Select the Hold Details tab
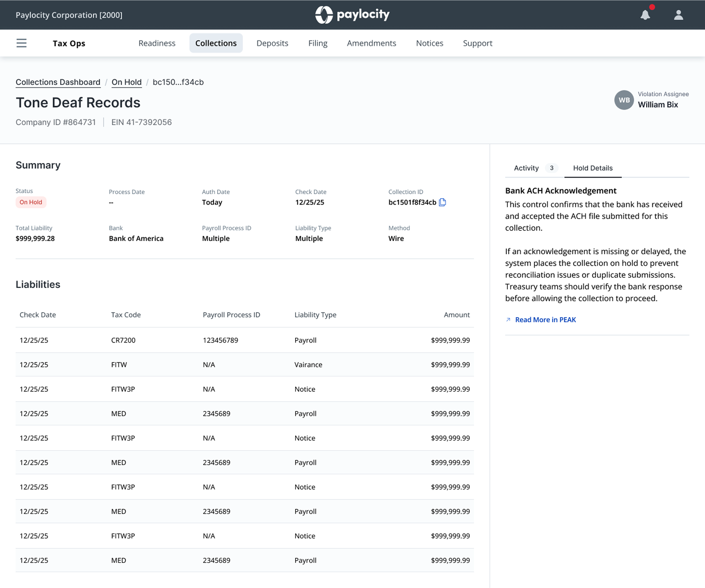 (593, 168)
